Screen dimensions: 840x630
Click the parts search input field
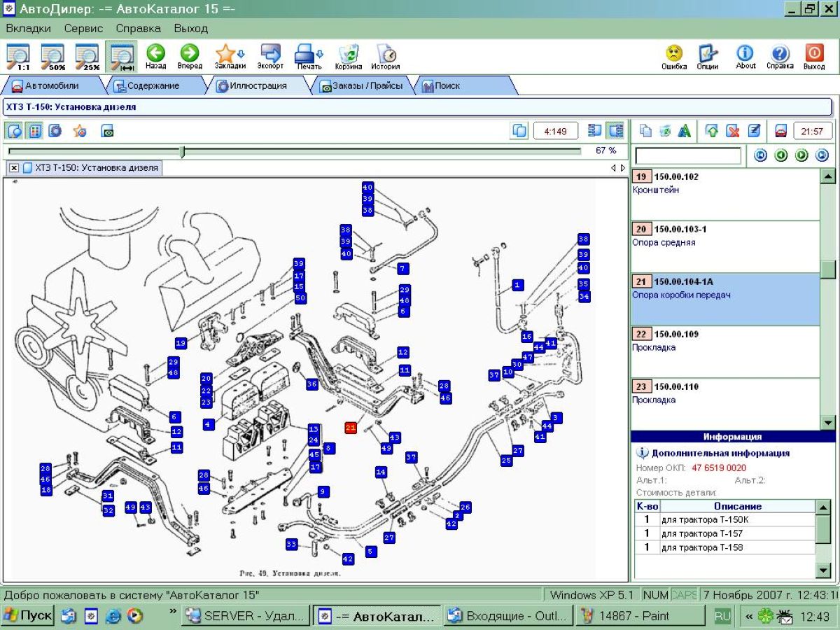pyautogui.click(x=687, y=155)
